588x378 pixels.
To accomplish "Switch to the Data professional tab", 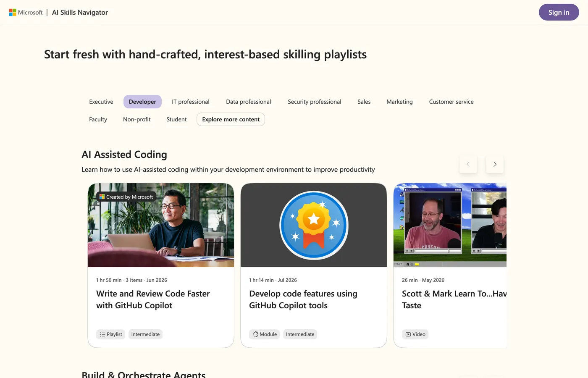I will 249,102.
